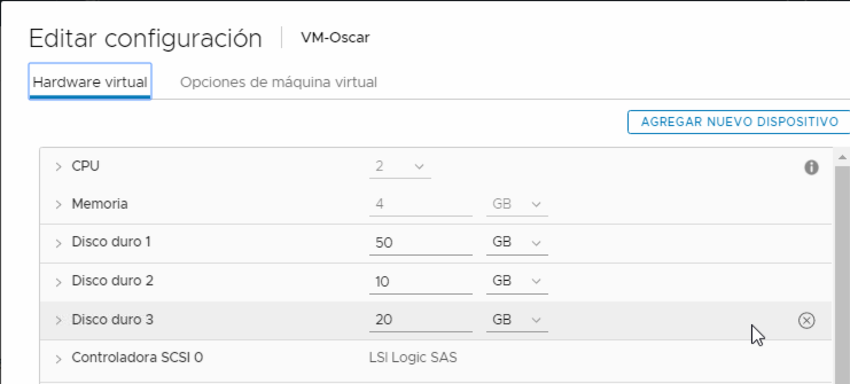This screenshot has height=384, width=850.
Task: Open Disco duro 3 unit dropdown
Action: click(517, 320)
